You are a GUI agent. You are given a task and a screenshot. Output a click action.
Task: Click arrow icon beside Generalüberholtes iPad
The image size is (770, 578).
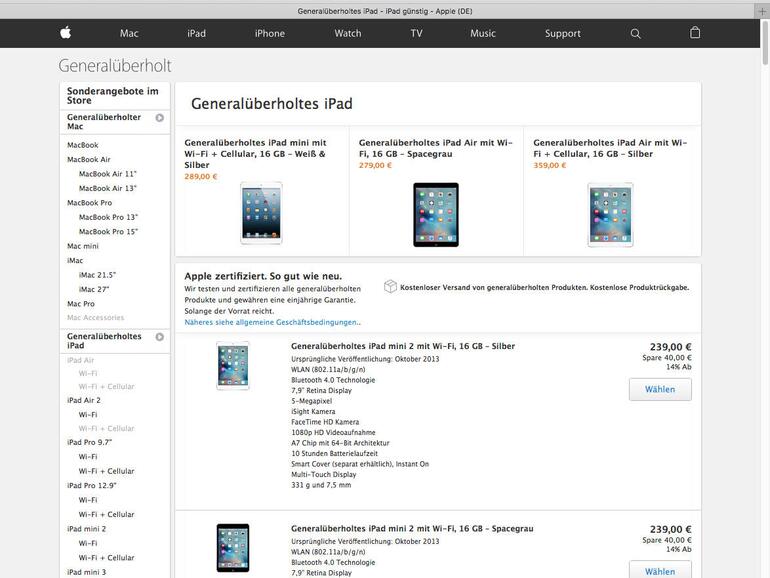point(160,337)
